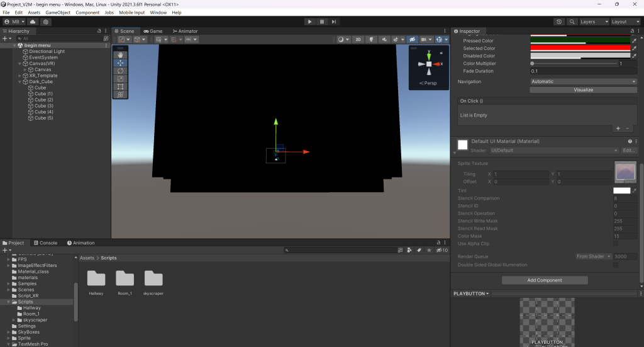Switch to the Console tab

tap(45, 243)
